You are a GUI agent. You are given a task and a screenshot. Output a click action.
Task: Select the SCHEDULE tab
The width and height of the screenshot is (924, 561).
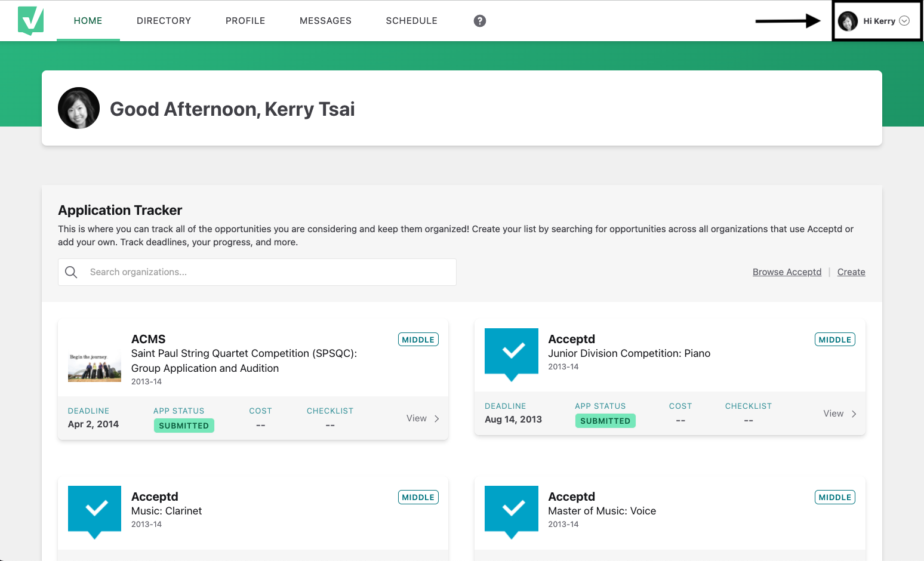point(412,21)
